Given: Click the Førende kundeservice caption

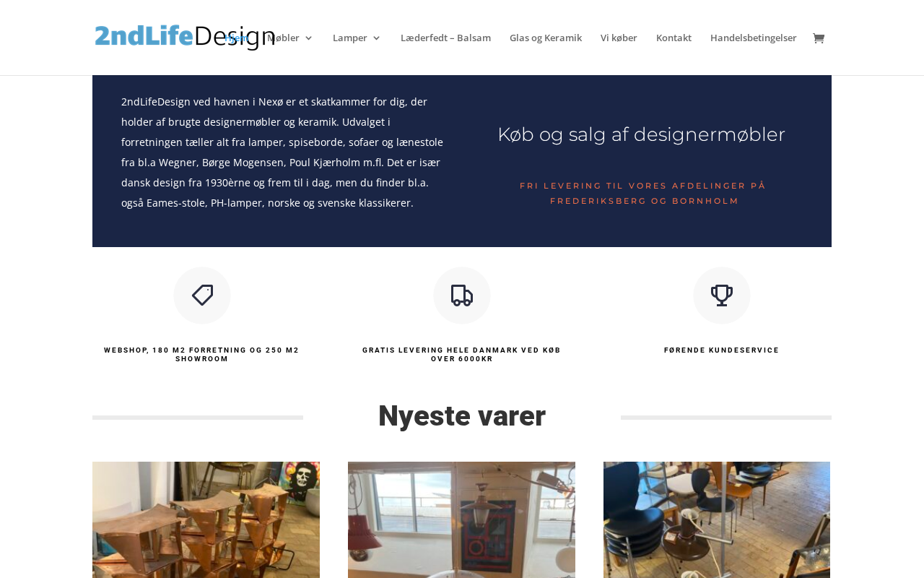Looking at the screenshot, I should click(722, 350).
